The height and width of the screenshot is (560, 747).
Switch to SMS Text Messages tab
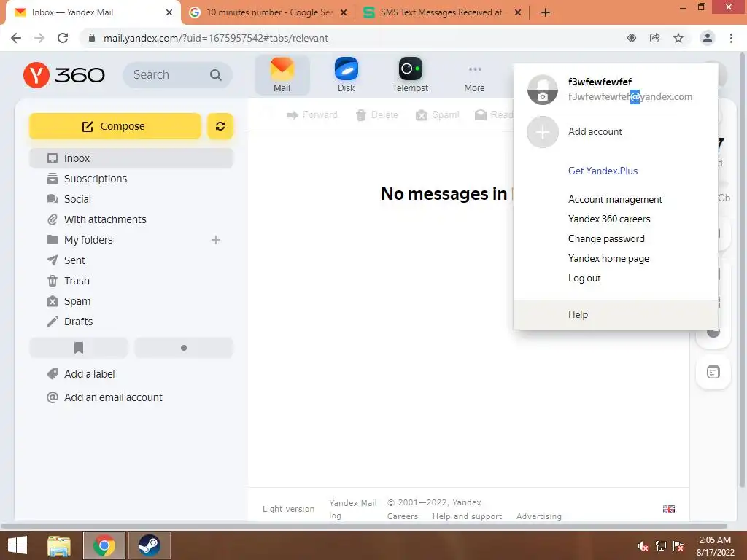441,12
